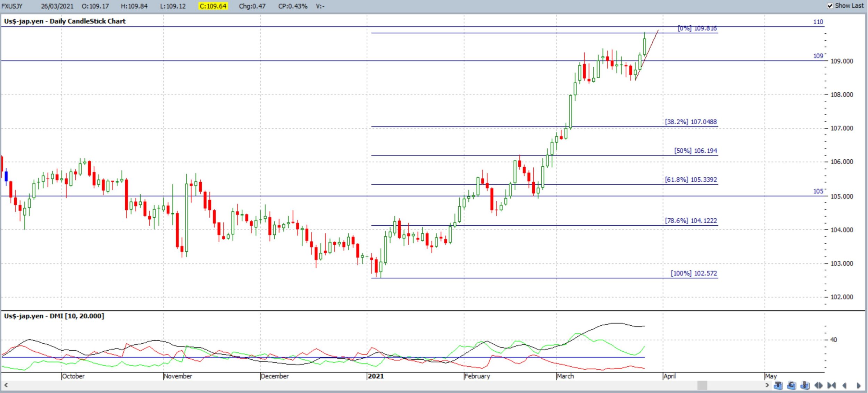Viewport: 868px width, 393px height.
Task: Select the [61.8%] 105.3392 Fibonacci label
Action: (x=691, y=179)
